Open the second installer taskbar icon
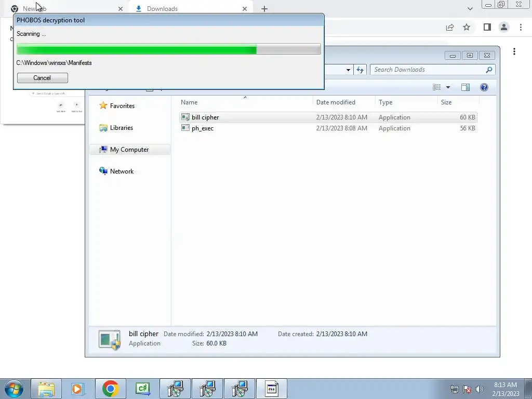 [207, 389]
